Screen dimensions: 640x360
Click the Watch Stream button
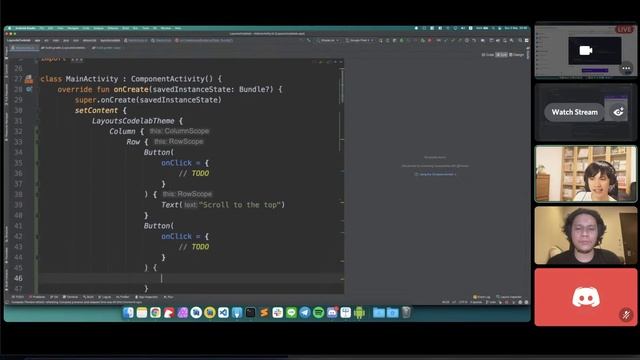574,112
